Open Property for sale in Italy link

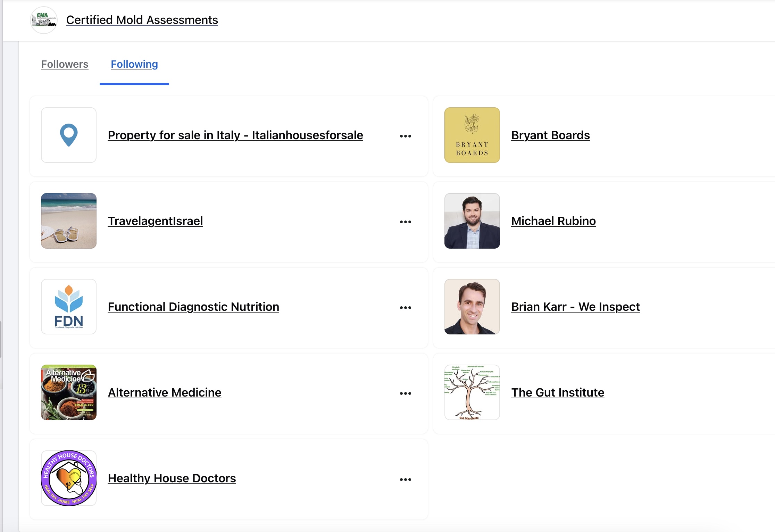point(235,135)
